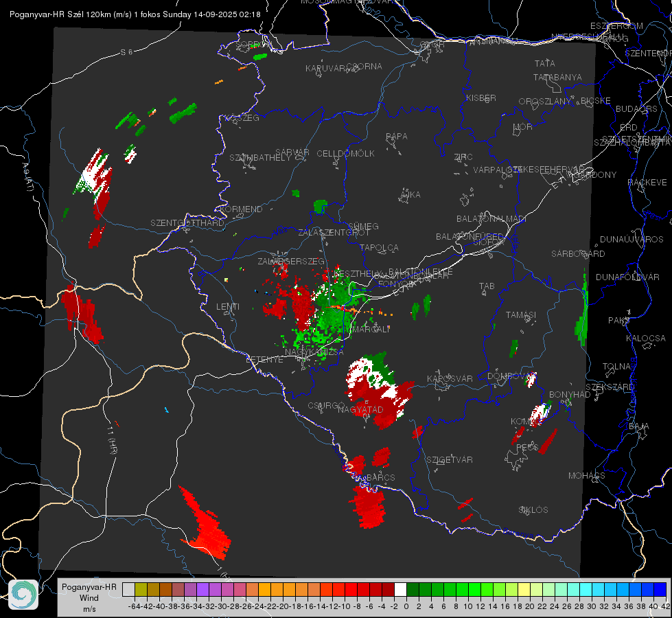Click the BAJA label

[639, 426]
